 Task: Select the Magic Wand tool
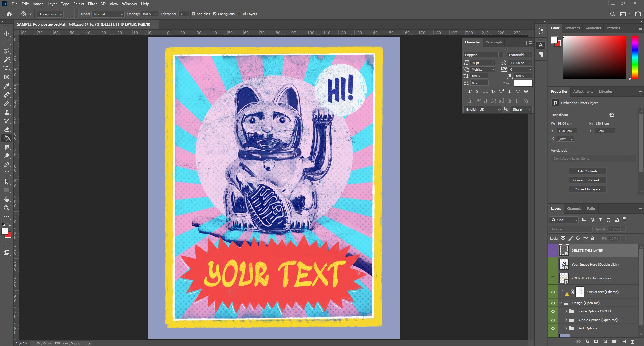(x=7, y=60)
